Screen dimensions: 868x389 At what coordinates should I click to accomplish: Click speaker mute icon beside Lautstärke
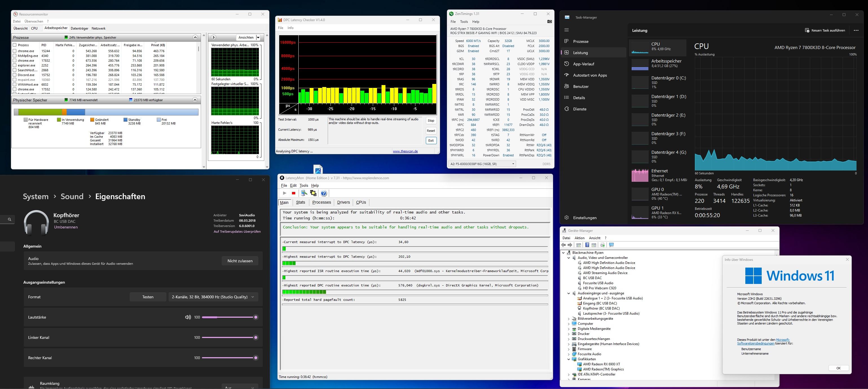(x=188, y=317)
